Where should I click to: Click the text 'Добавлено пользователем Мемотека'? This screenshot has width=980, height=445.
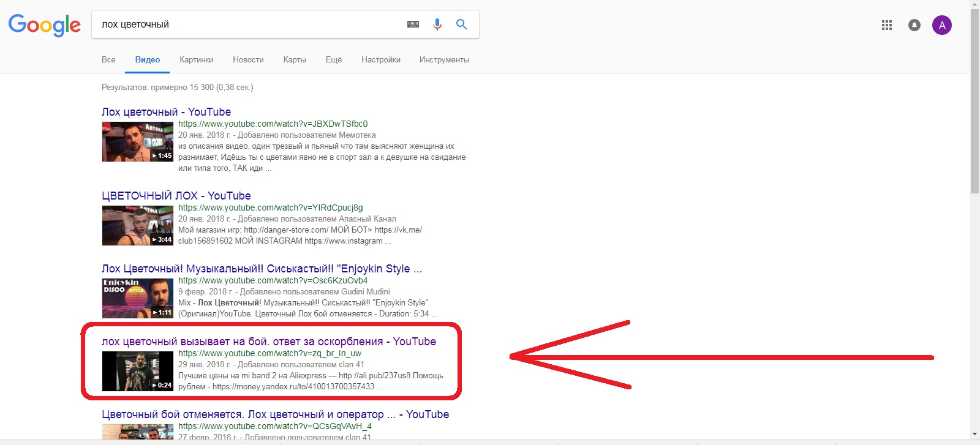(307, 135)
